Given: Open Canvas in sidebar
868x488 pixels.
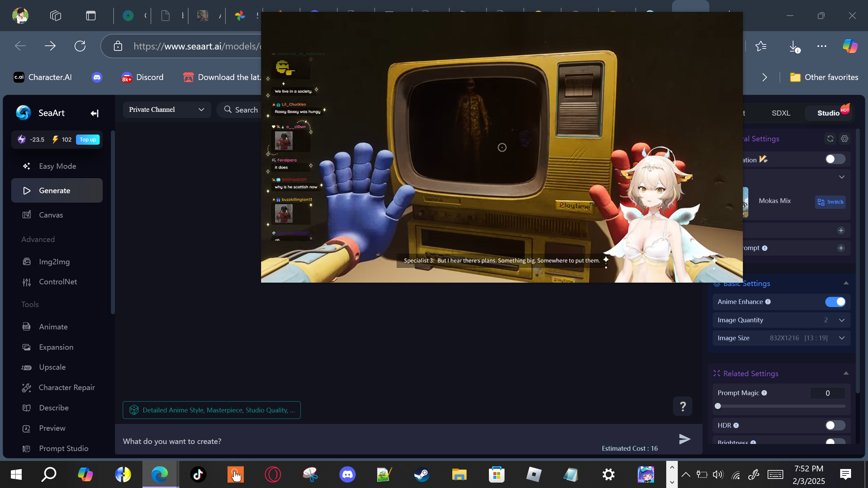Looking at the screenshot, I should click(x=57, y=215).
